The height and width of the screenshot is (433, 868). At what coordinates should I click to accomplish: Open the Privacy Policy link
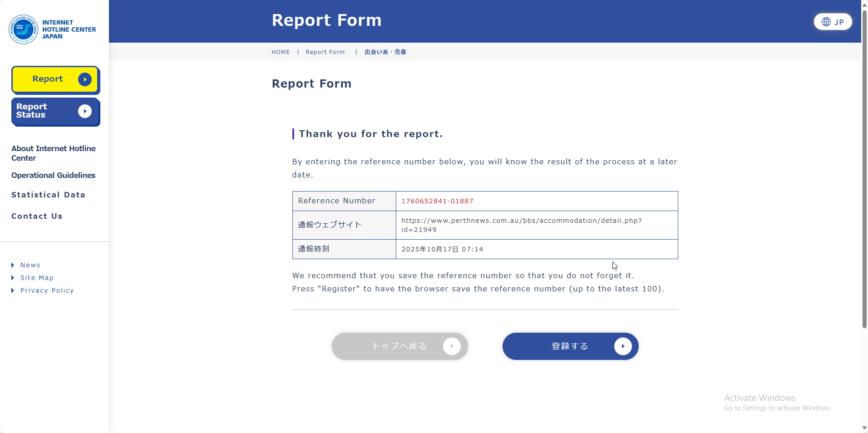tap(47, 290)
